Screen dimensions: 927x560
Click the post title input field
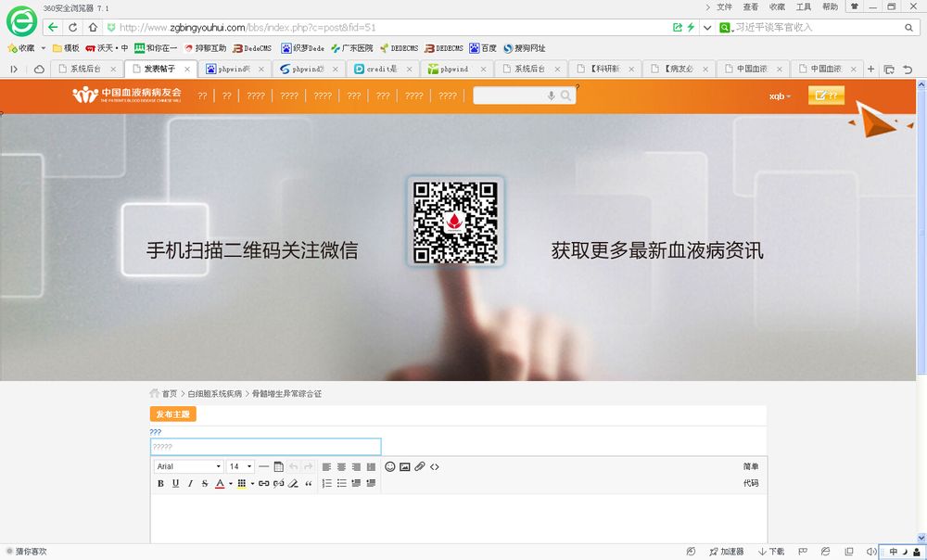pyautogui.click(x=265, y=447)
